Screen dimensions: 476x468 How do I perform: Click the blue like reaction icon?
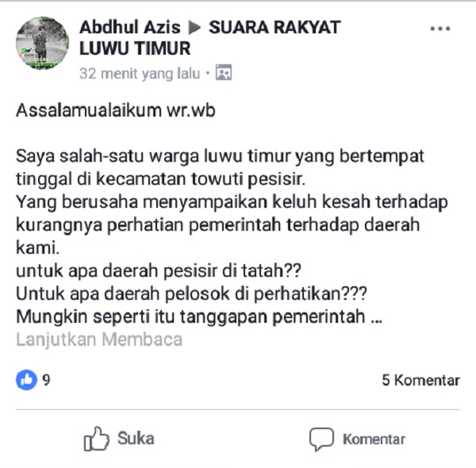point(26,380)
